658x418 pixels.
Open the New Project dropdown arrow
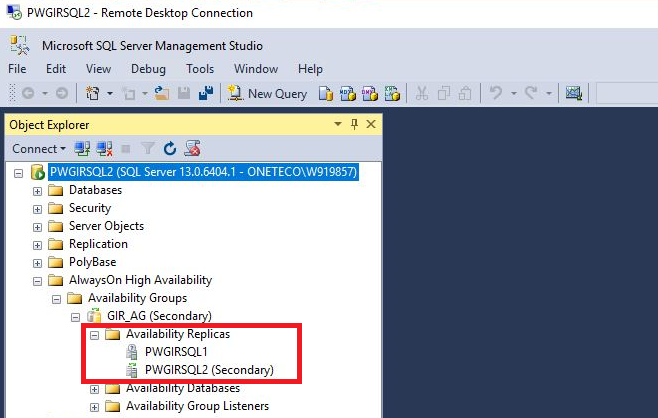click(110, 93)
